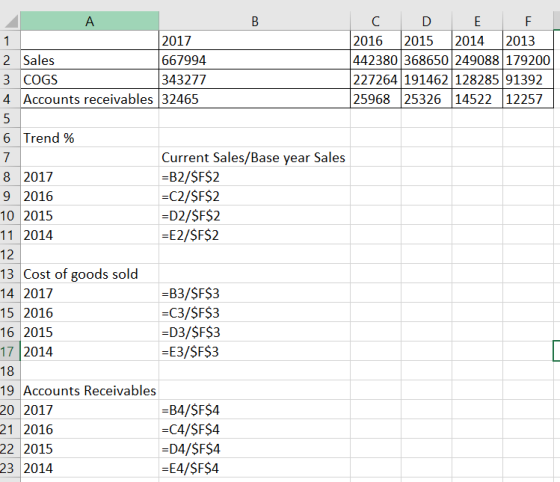Click COGS value 128285
Screen dimensions: 560x482
tap(477, 79)
